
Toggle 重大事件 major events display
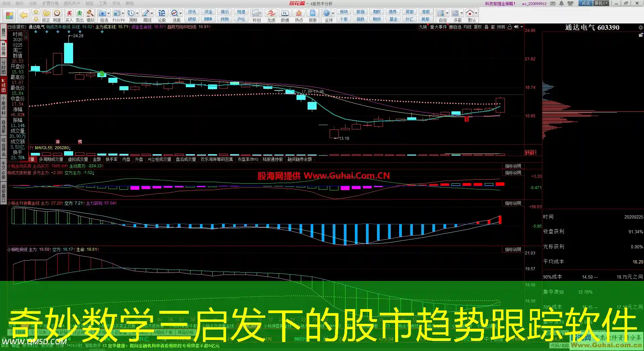pos(439,27)
